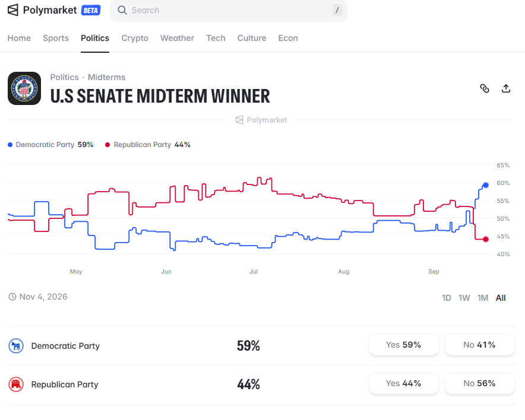Open share via upload arrow icon
This screenshot has width=525, height=420.
coord(506,88)
